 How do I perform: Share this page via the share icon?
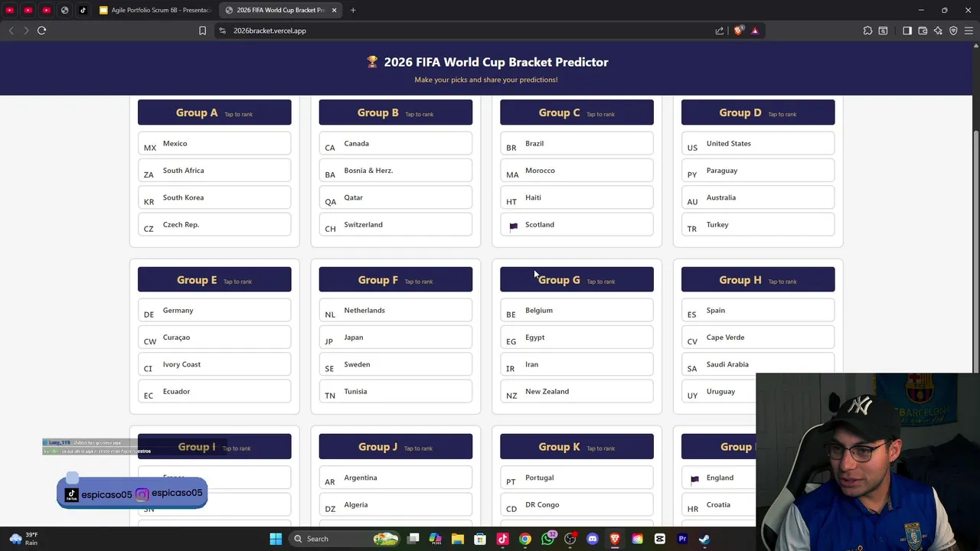(720, 31)
